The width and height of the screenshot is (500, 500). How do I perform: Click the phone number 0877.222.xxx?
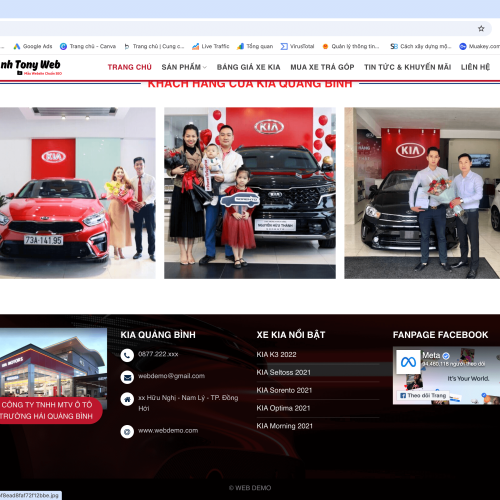tap(158, 354)
